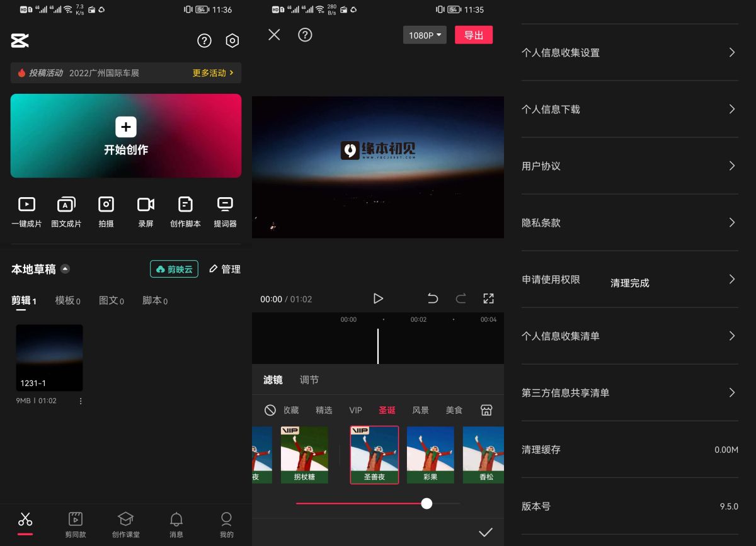Viewport: 756px width, 546px height.
Task: Choose the 美食 filter category
Action: pyautogui.click(x=454, y=410)
